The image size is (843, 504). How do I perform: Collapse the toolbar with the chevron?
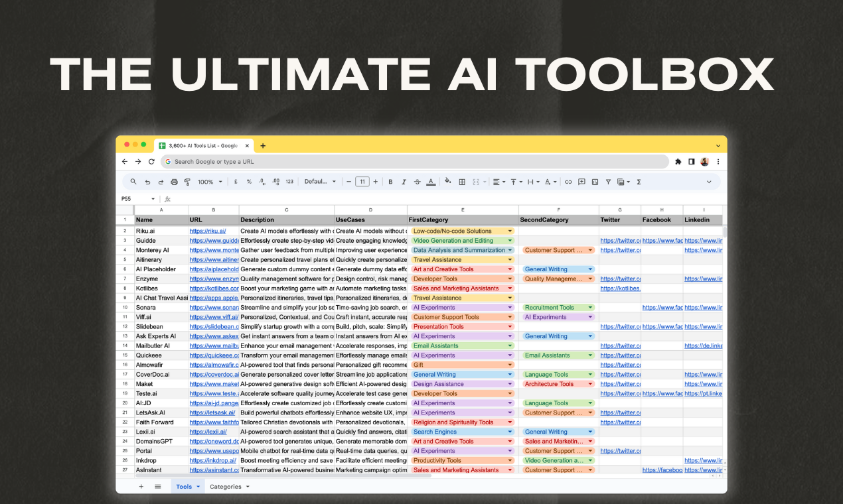(x=709, y=182)
